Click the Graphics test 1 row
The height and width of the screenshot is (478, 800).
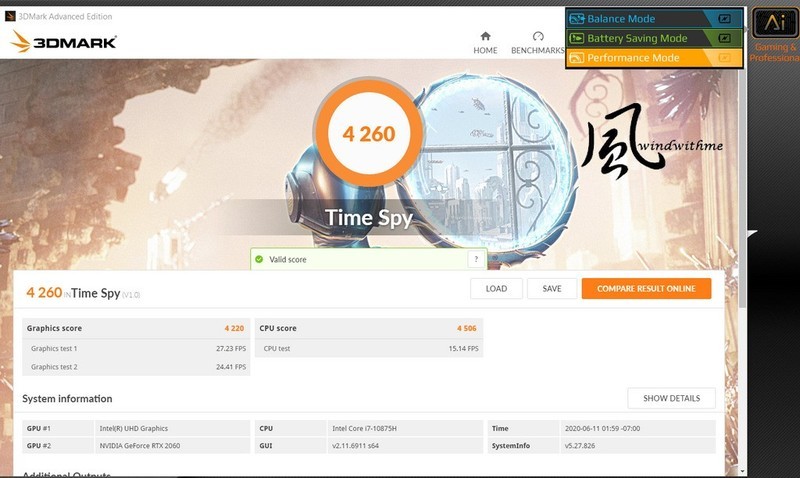[136, 348]
